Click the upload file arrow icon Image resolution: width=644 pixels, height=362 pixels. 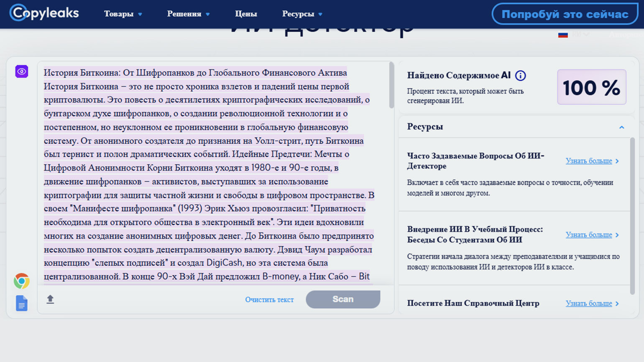point(50,299)
